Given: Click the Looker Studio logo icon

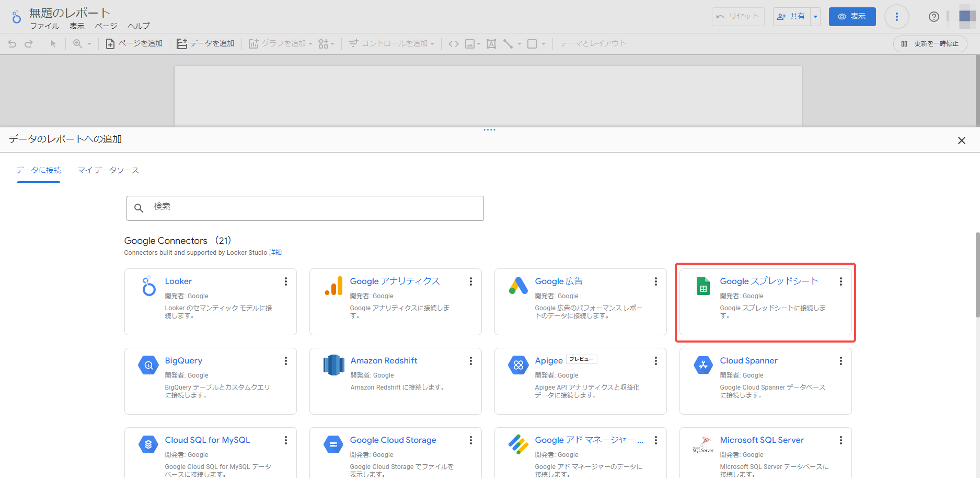Looking at the screenshot, I should [x=16, y=17].
